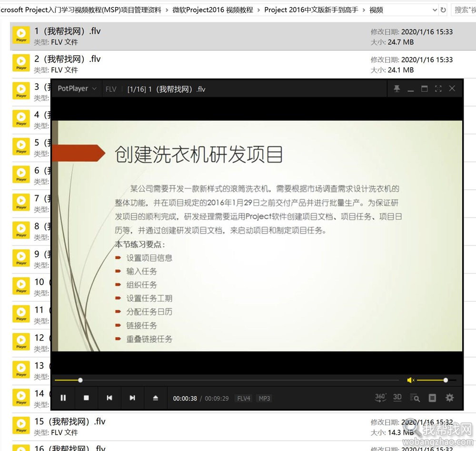Open address bar history dropdown
The width and height of the screenshot is (476, 451).
tap(435, 10)
